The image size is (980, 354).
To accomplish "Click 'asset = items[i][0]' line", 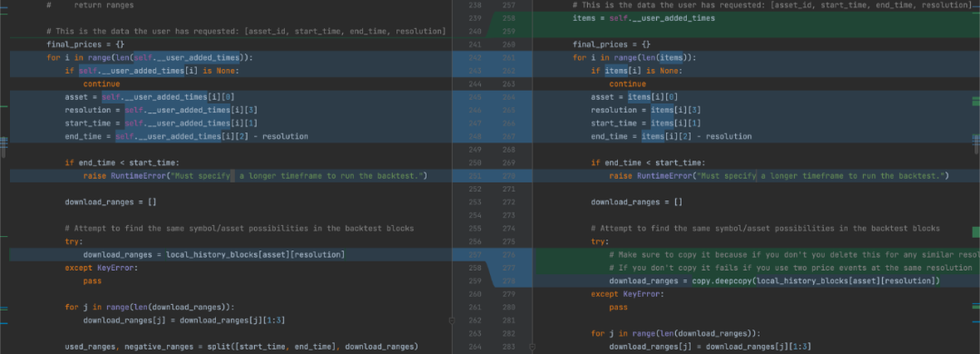I will 634,97.
